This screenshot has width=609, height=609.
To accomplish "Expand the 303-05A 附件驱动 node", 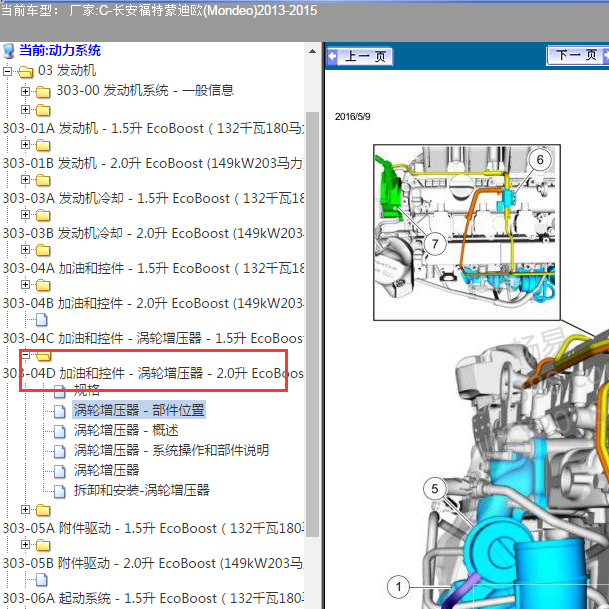I will pos(26,510).
